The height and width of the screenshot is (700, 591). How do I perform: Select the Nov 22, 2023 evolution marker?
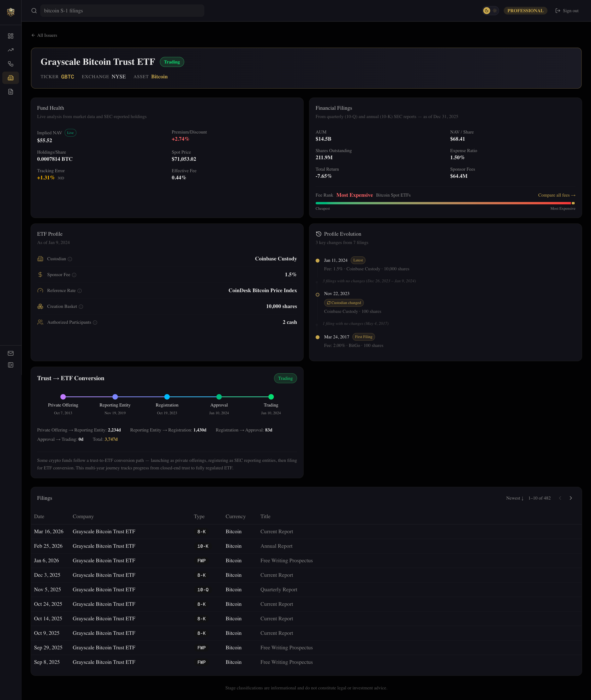coord(318,295)
